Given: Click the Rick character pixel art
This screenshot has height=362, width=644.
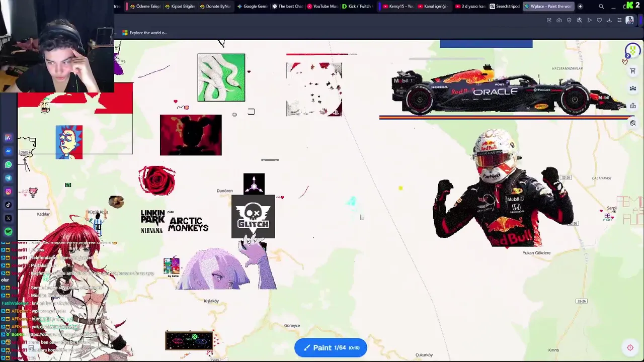Looking at the screenshot, I should [69, 142].
